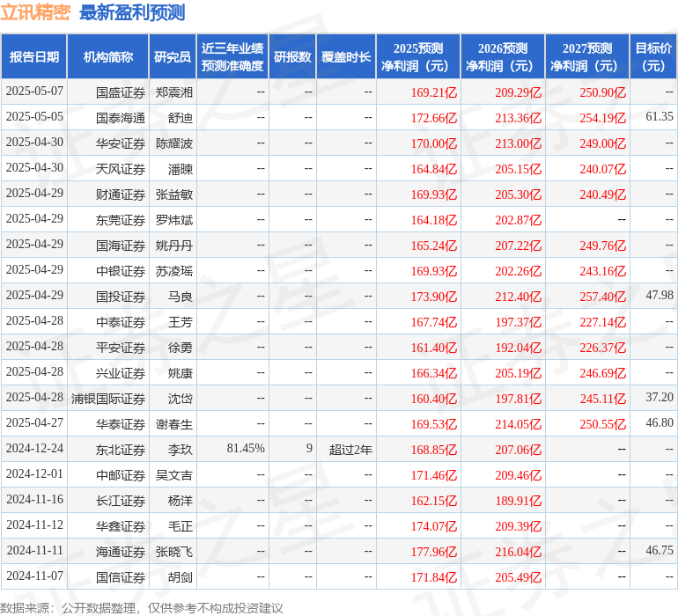Click the 近三年业绩预测准确度 column header
This screenshot has width=678, height=616.
(x=232, y=56)
